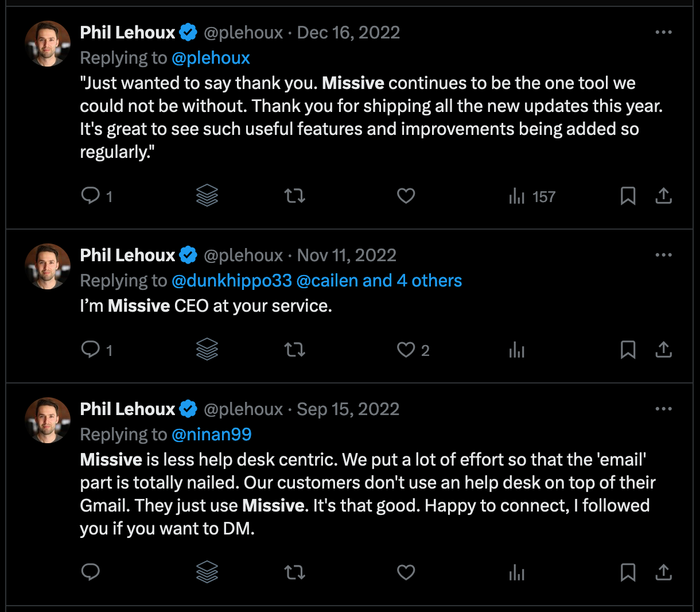Screen dimensions: 700x612
Task: Open the share icon on the Dec 16 tweet
Action: coord(663,196)
